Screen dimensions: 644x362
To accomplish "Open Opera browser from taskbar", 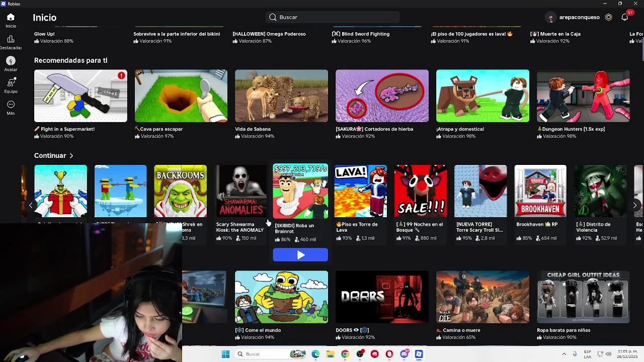I will (389, 354).
